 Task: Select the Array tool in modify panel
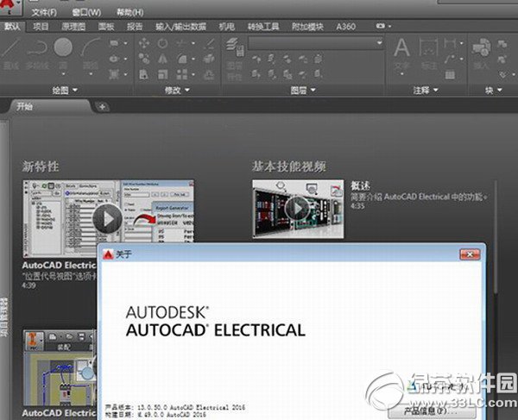[x=181, y=74]
